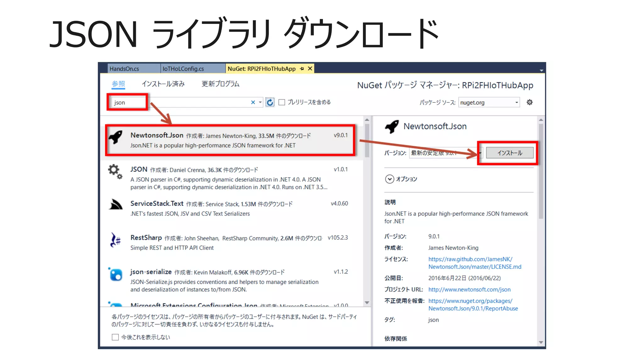Click the v1.1.2 version label
644x362 pixels.
point(341,272)
